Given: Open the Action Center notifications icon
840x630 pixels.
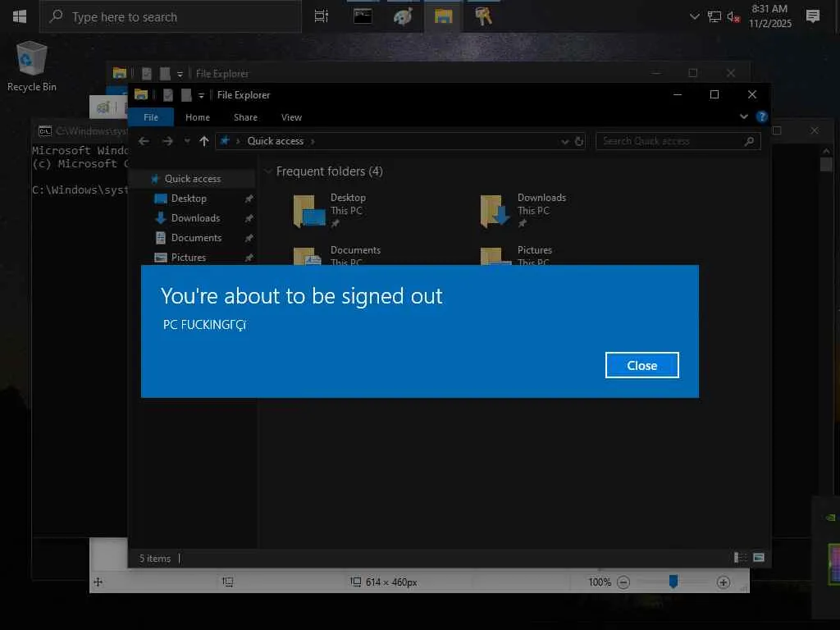Looking at the screenshot, I should point(813,16).
